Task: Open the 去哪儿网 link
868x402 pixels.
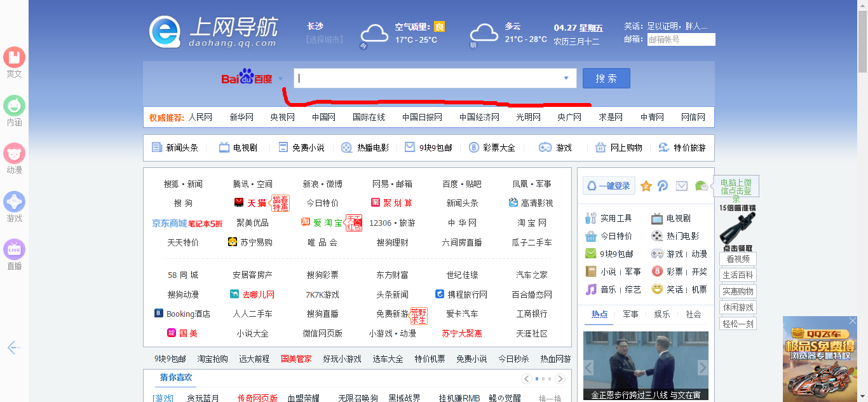Action: click(259, 295)
